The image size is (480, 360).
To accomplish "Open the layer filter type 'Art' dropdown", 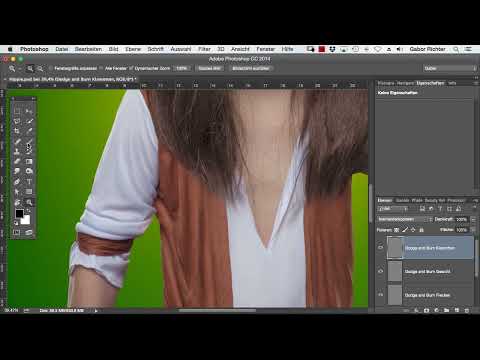I will [x=393, y=209].
